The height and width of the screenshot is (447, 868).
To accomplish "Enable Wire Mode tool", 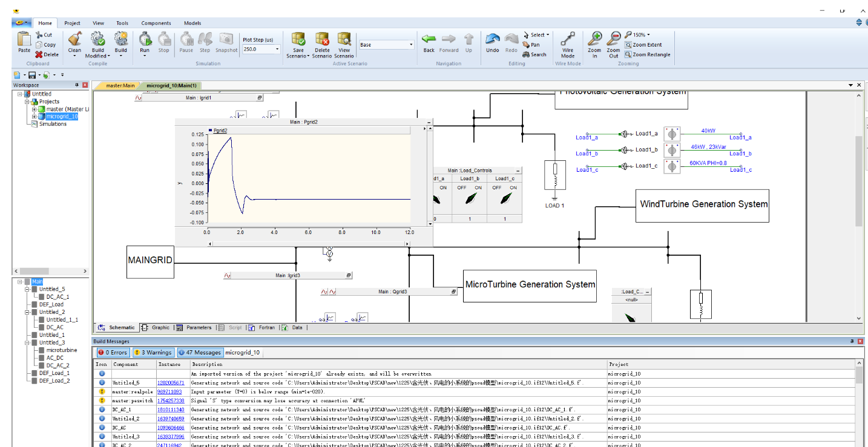I will (x=568, y=39).
